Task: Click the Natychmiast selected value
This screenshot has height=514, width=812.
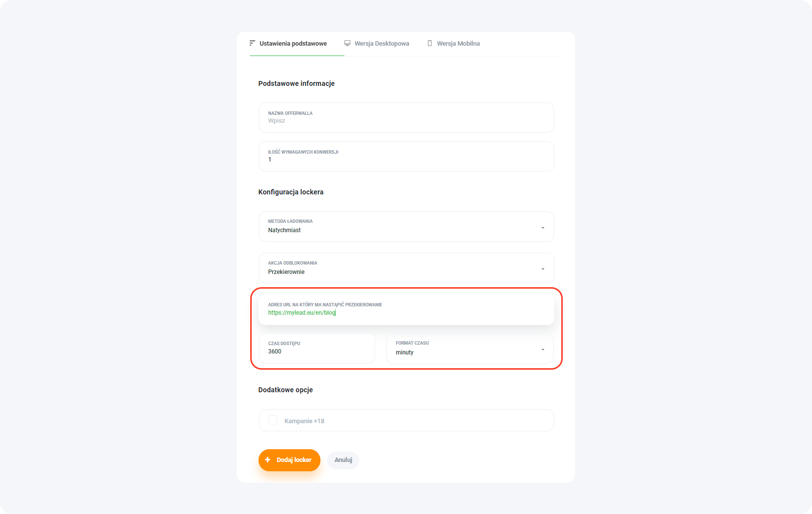Action: [285, 230]
